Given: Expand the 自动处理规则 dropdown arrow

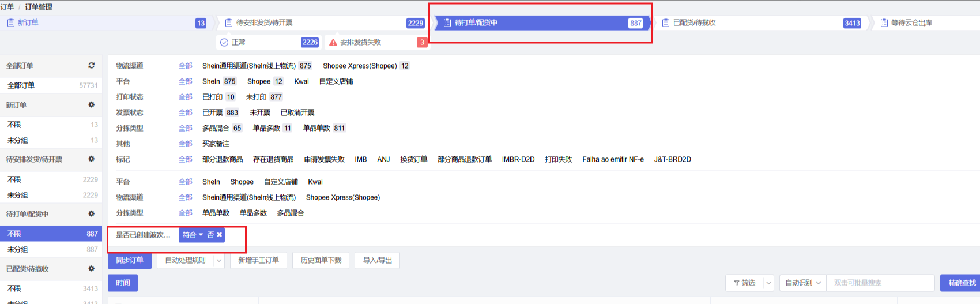Looking at the screenshot, I should pos(219,261).
